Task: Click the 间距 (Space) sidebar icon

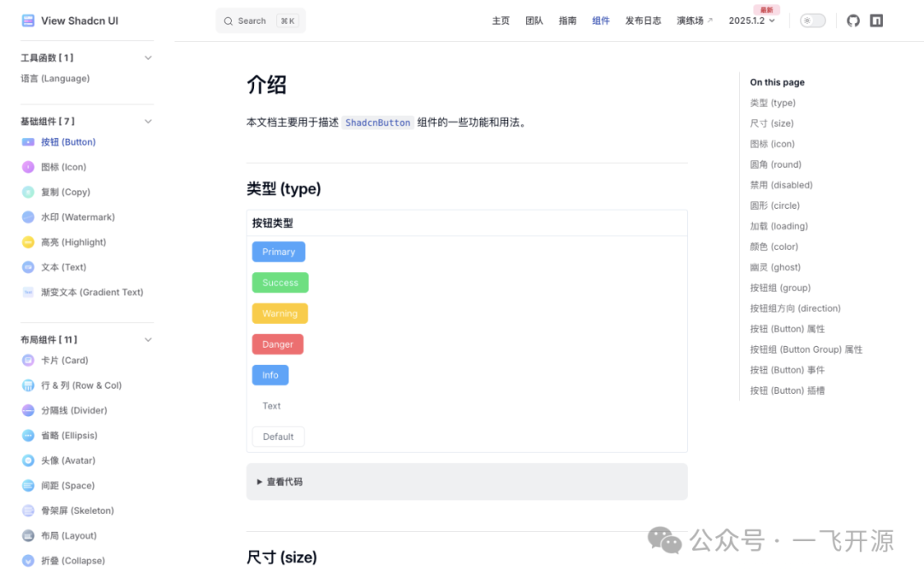Action: pos(27,486)
